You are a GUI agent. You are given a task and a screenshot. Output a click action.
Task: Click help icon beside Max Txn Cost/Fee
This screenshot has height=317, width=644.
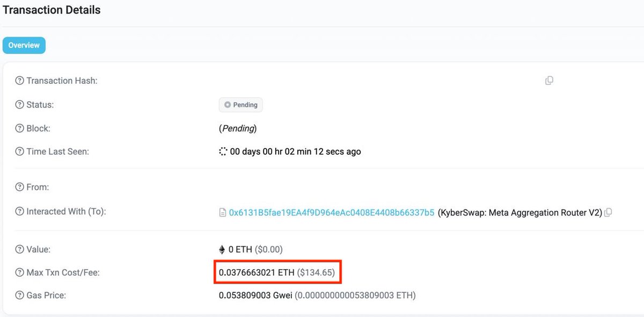click(x=19, y=273)
